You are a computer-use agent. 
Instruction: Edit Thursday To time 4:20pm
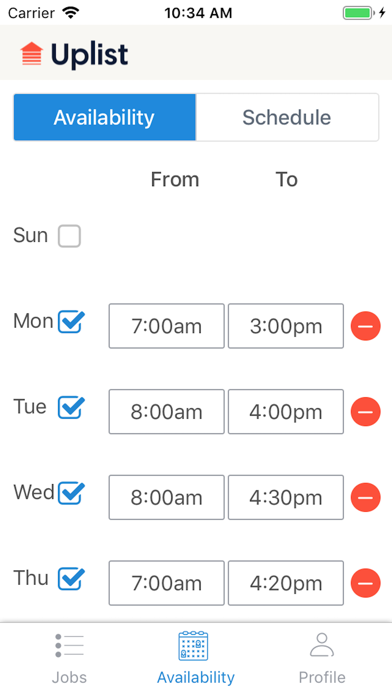[286, 583]
